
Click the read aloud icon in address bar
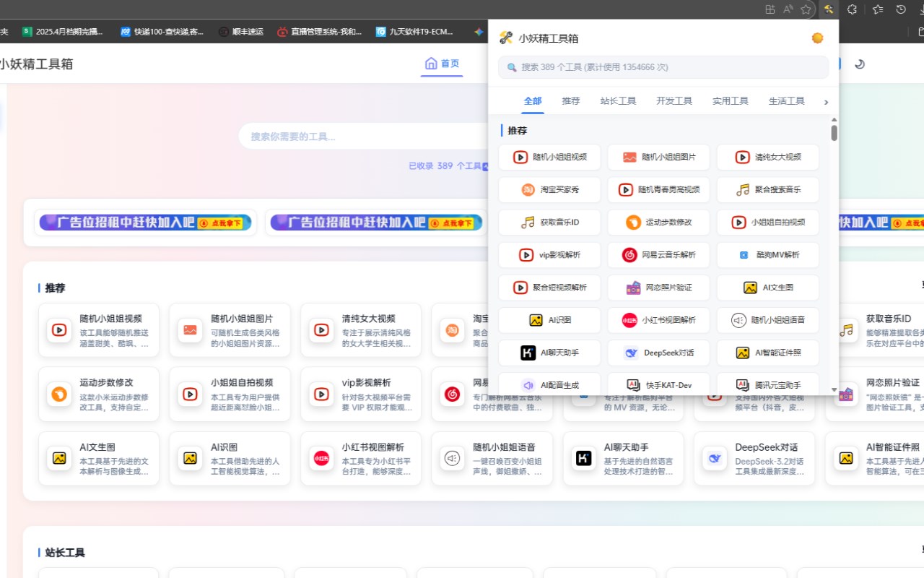tap(788, 9)
